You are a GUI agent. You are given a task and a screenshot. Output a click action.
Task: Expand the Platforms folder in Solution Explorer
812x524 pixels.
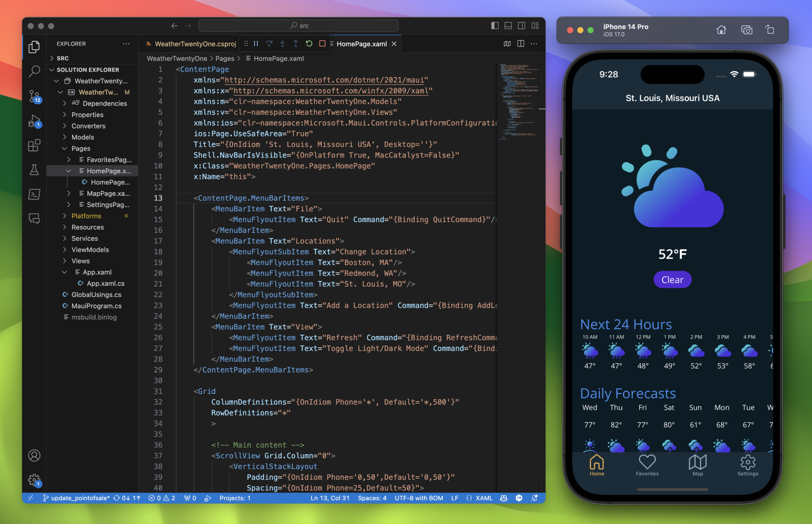coord(64,216)
